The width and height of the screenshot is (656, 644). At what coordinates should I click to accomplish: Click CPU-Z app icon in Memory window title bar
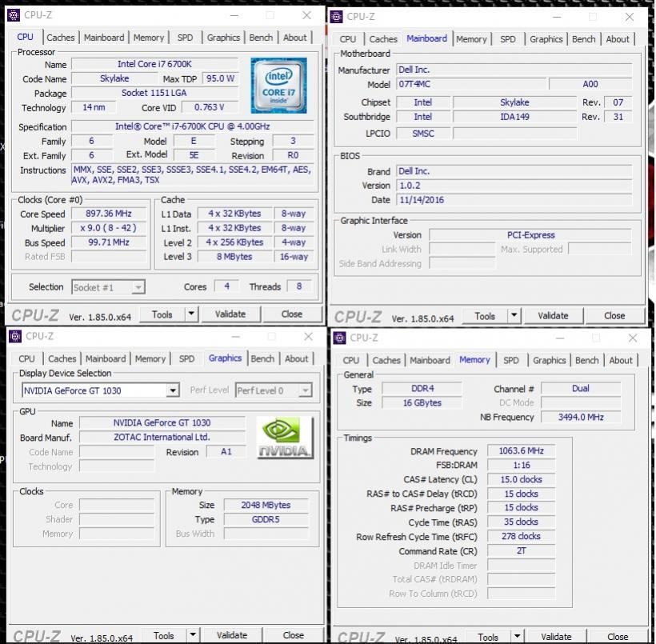[x=339, y=338]
